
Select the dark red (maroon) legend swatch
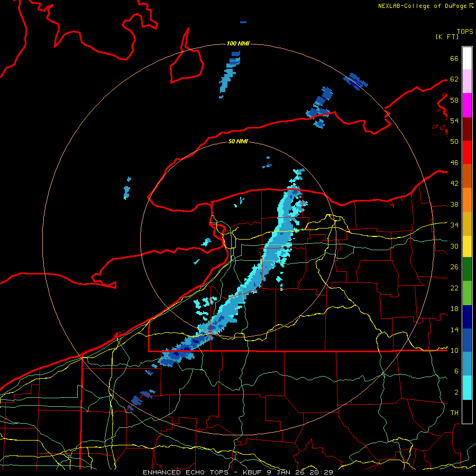[x=467, y=129]
